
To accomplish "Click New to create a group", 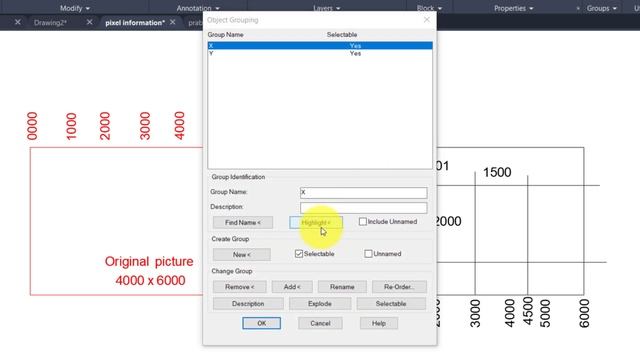I will pyautogui.click(x=242, y=254).
